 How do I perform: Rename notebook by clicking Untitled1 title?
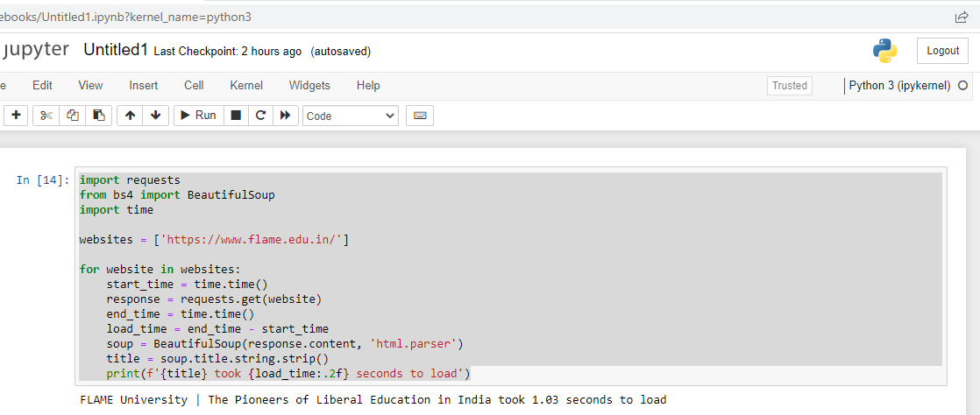pos(116,50)
